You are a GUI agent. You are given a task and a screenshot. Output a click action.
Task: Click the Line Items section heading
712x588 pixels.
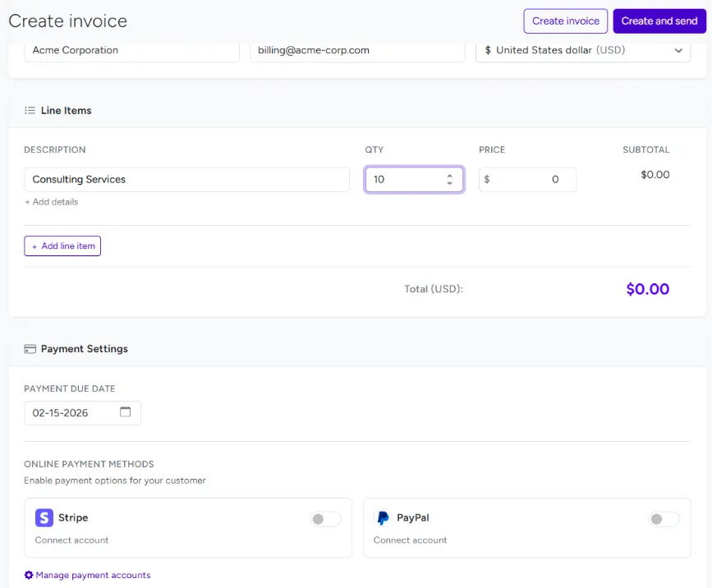click(x=67, y=110)
